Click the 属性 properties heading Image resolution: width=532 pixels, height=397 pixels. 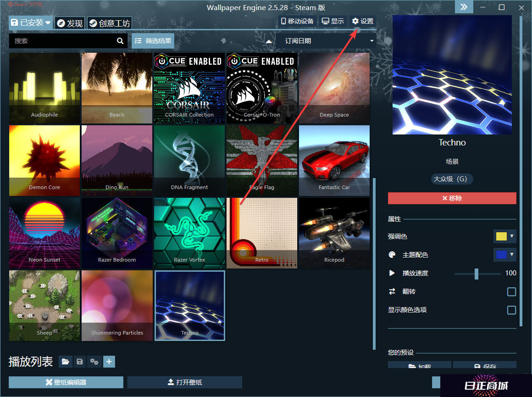pyautogui.click(x=394, y=219)
